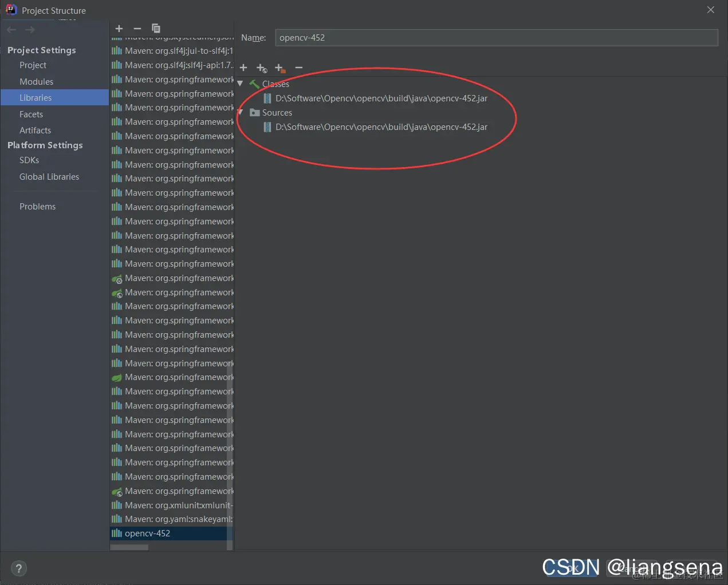Viewport: 728px width, 585px height.
Task: Click the IntelliJ logo in title bar
Action: pyautogui.click(x=11, y=10)
